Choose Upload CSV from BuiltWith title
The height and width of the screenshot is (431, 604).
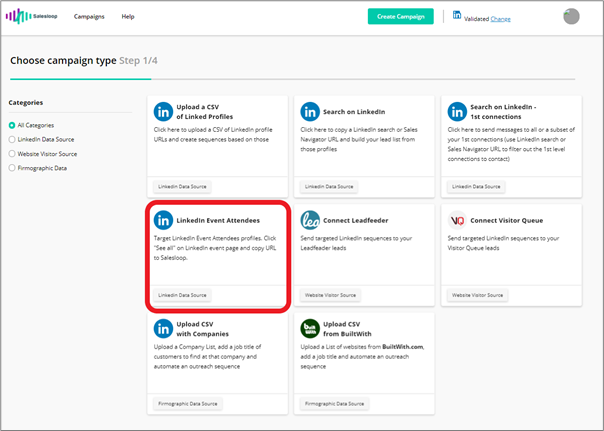pos(347,329)
